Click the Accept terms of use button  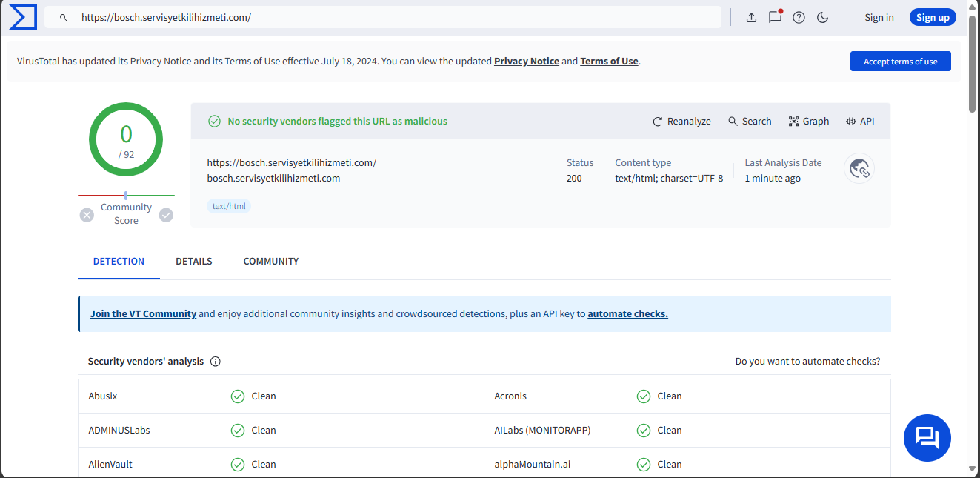[900, 62]
